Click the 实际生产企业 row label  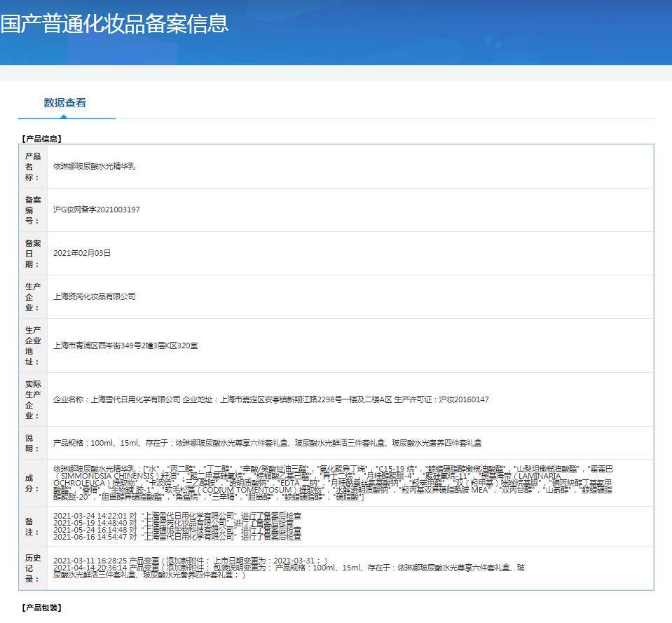(32, 399)
